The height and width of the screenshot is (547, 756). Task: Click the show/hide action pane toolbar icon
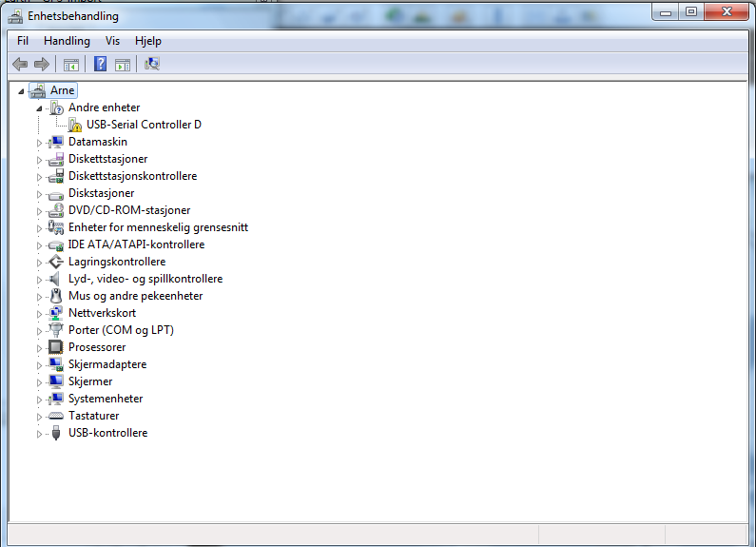click(123, 64)
